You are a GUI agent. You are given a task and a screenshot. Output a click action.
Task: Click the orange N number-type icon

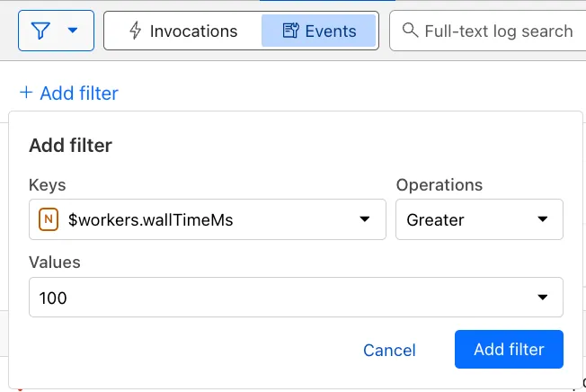point(48,219)
